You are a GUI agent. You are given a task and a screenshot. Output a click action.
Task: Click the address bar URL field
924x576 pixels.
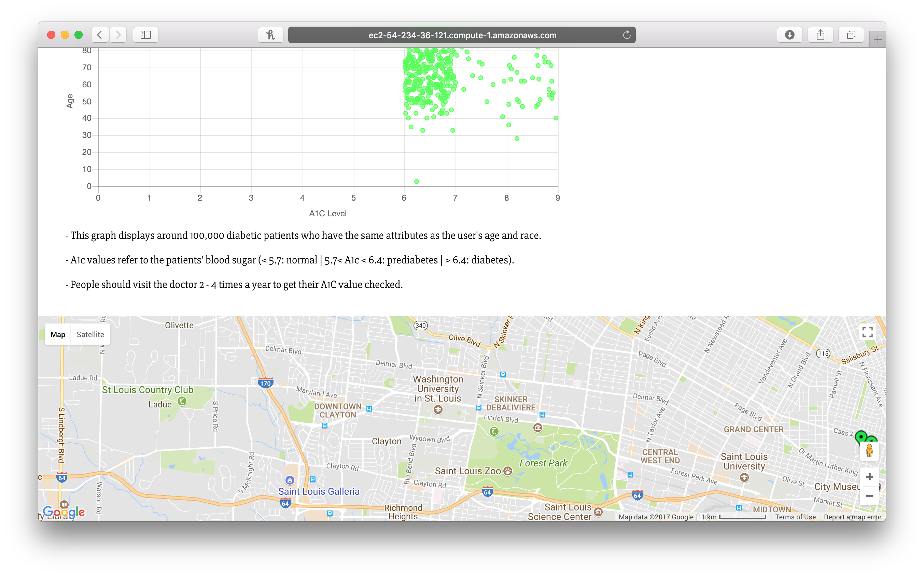(x=462, y=35)
